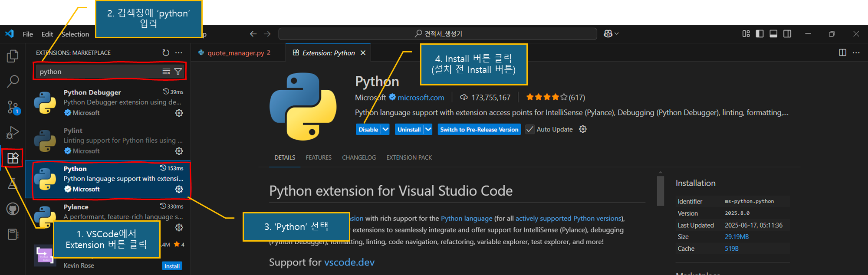Open Extensions view more actions menu
The image size is (868, 275).
(179, 52)
